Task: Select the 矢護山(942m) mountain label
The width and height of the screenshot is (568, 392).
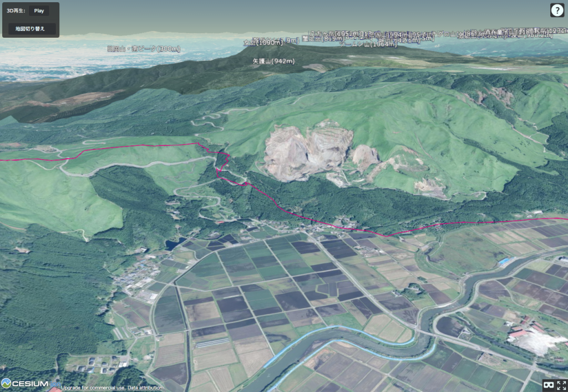Action: (273, 61)
